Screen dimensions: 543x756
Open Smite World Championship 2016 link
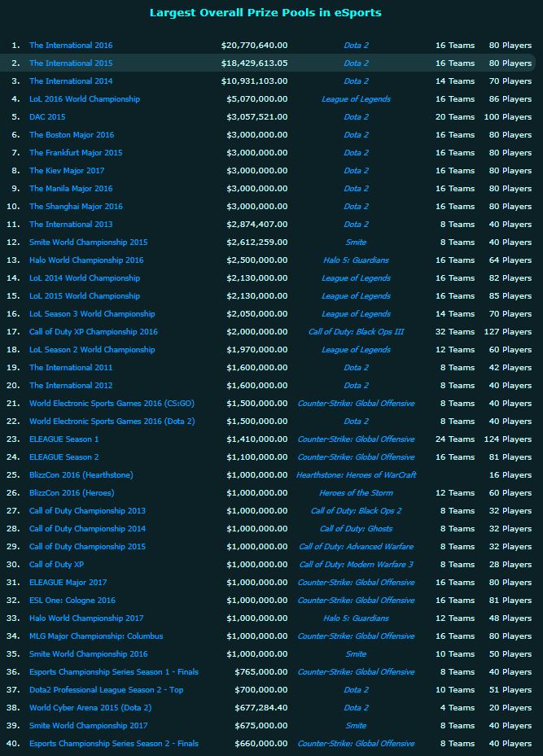click(x=88, y=653)
